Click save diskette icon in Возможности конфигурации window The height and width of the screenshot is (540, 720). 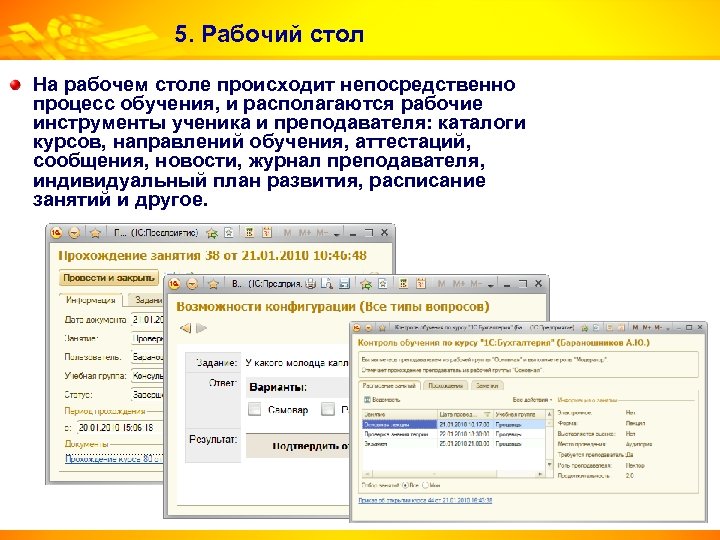344,284
